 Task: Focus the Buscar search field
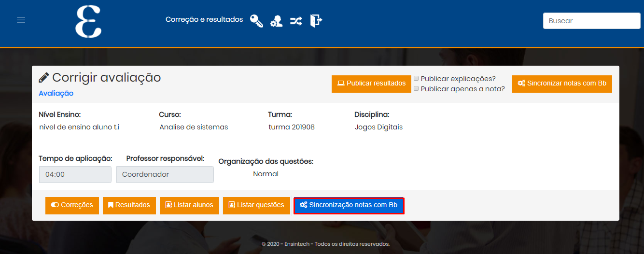(x=591, y=21)
